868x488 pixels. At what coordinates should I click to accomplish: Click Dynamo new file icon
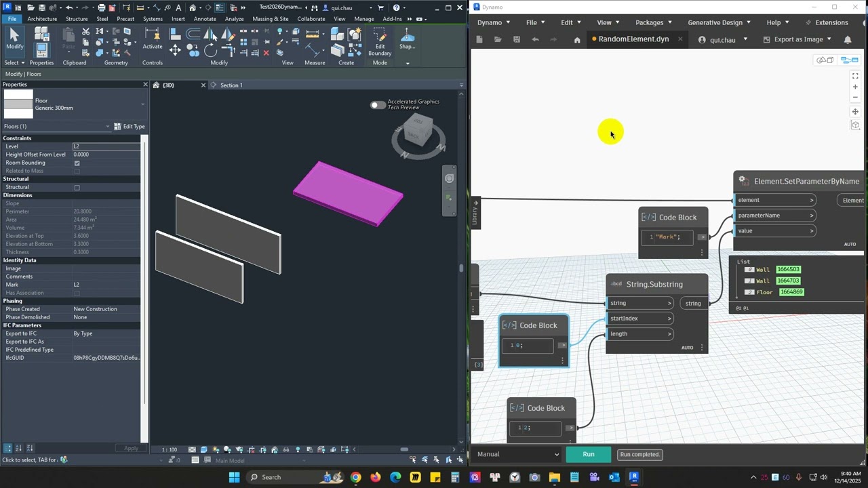pos(479,40)
